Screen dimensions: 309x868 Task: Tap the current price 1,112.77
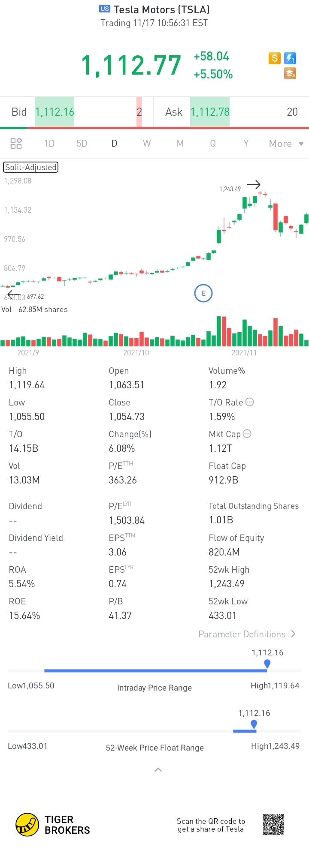click(131, 65)
